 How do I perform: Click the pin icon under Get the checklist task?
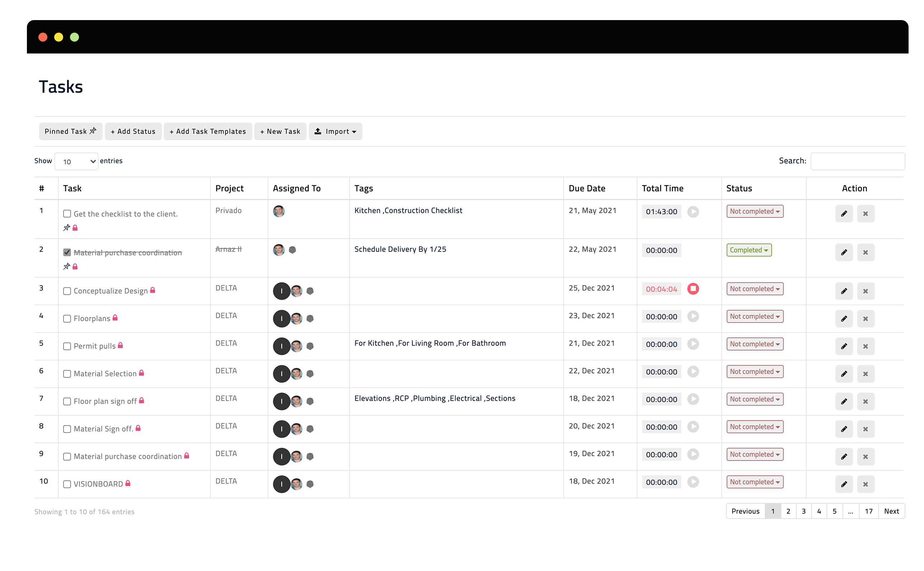pos(66,228)
